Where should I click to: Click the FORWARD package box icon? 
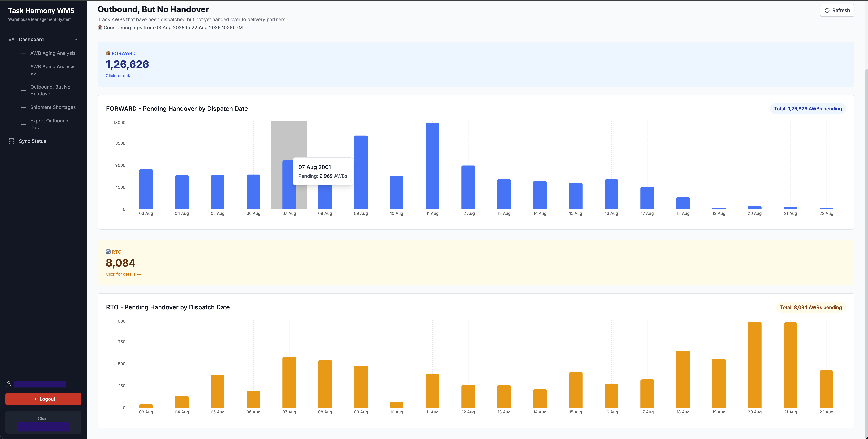click(x=108, y=53)
